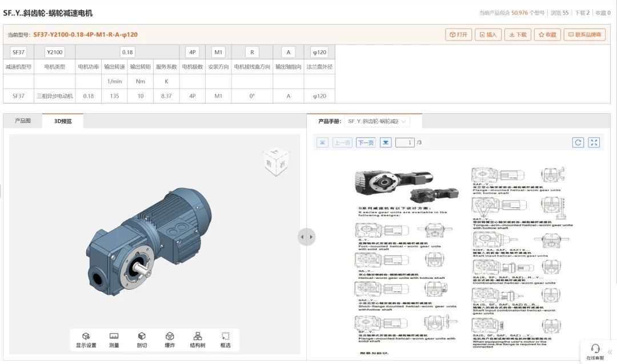This screenshot has width=617, height=364.
Task: Click the 50,976 model count text
Action: (x=519, y=13)
